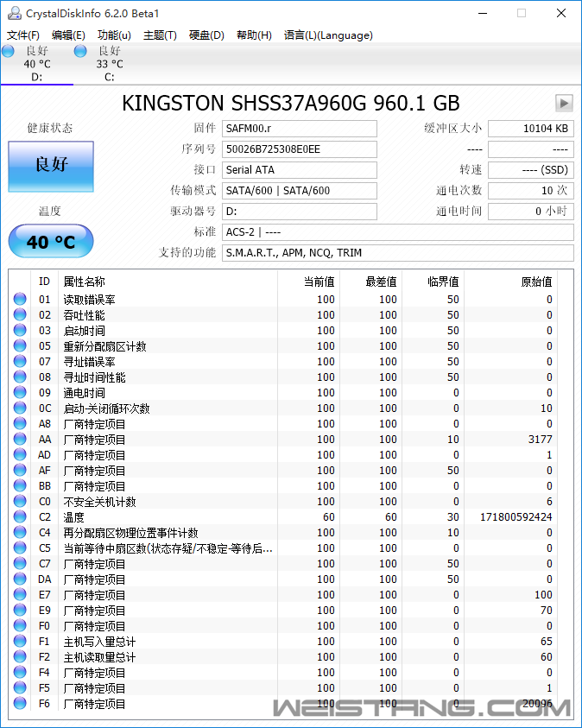Click the power on count field 10 次

click(x=531, y=191)
